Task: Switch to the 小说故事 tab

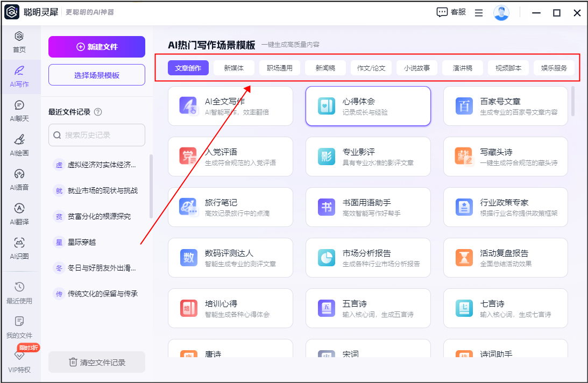Action: coord(416,68)
